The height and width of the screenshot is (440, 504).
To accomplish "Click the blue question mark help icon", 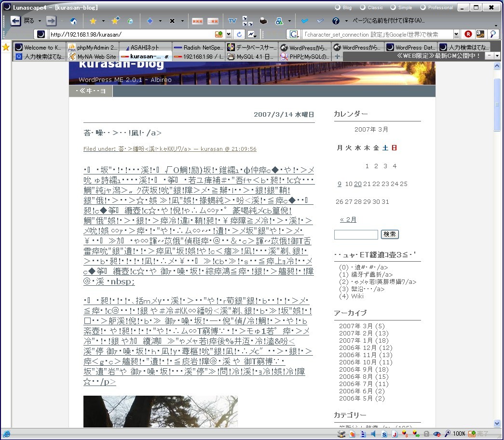I will point(336,21).
